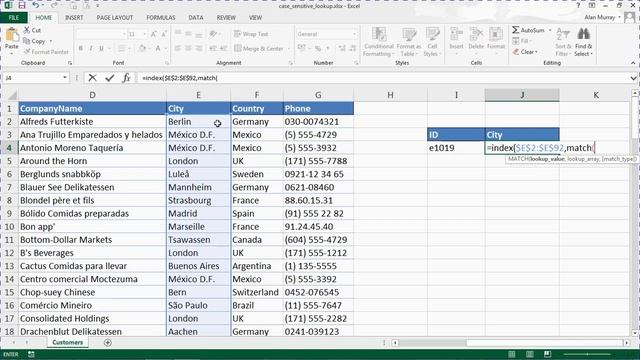Open the AutoSum dropdown arrow
The width and height of the screenshot is (640, 360).
coord(550,30)
